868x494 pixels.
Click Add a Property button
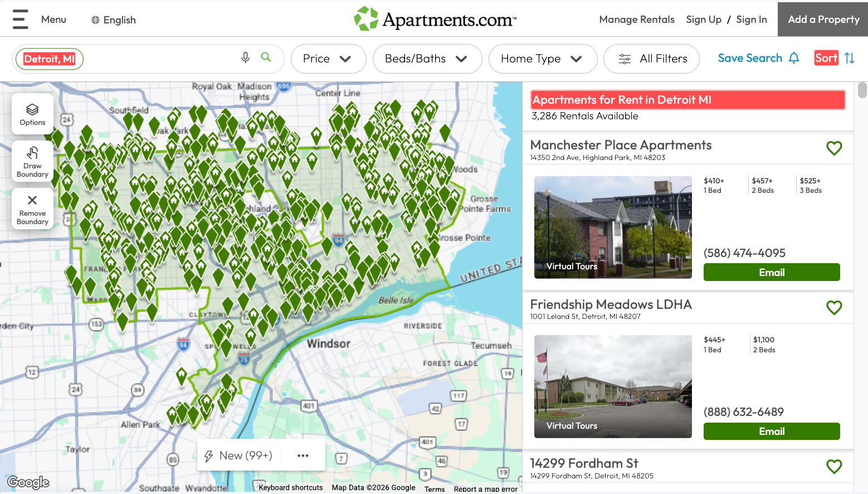[x=823, y=20]
